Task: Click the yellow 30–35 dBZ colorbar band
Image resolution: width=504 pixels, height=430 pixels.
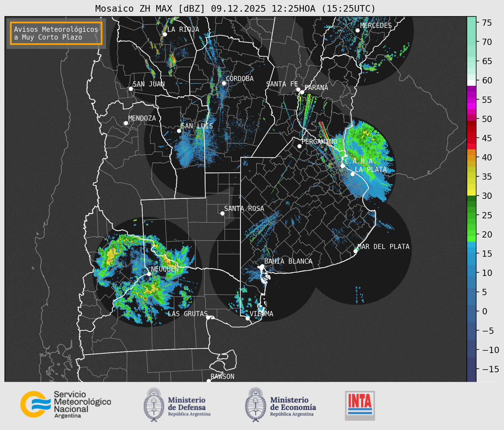Action: click(471, 186)
